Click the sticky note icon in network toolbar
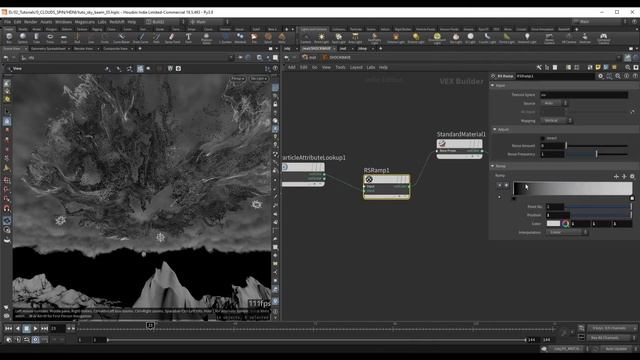This screenshot has width=640, height=360. [x=598, y=67]
